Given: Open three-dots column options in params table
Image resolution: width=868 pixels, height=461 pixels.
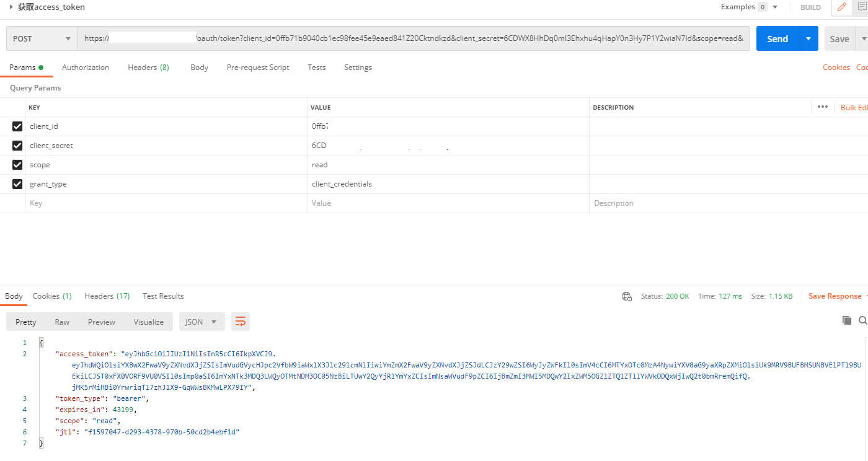Looking at the screenshot, I should click(822, 107).
